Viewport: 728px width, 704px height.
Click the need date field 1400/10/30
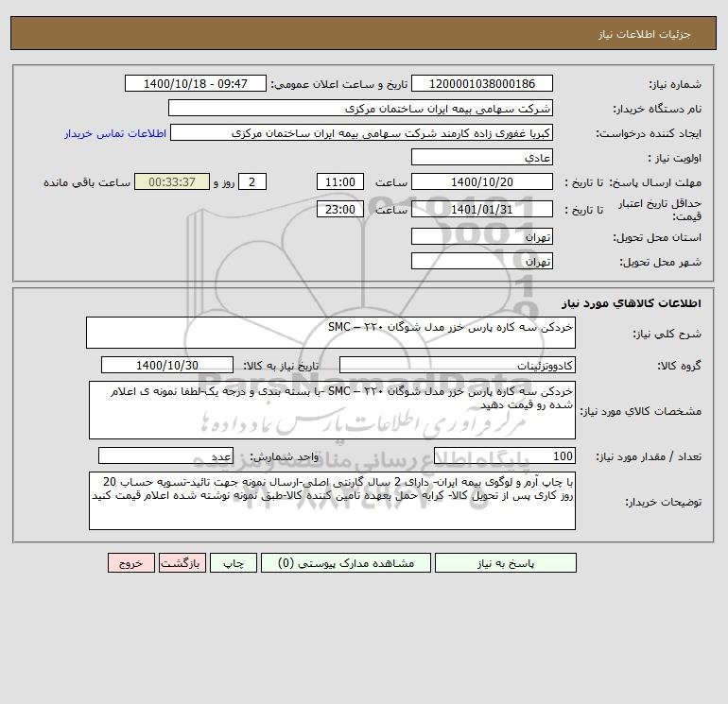click(x=167, y=365)
